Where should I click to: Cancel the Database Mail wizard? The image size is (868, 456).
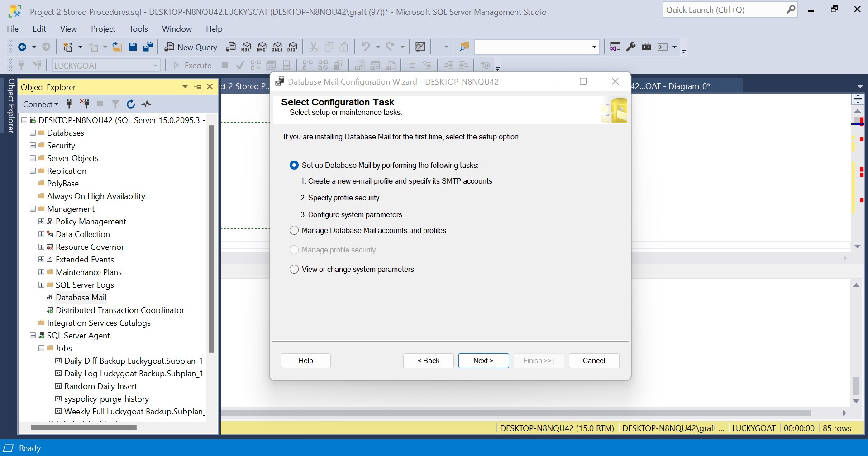[x=594, y=361]
